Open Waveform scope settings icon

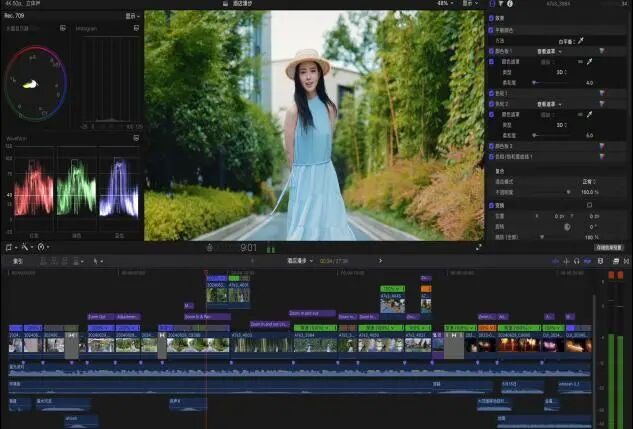click(136, 138)
